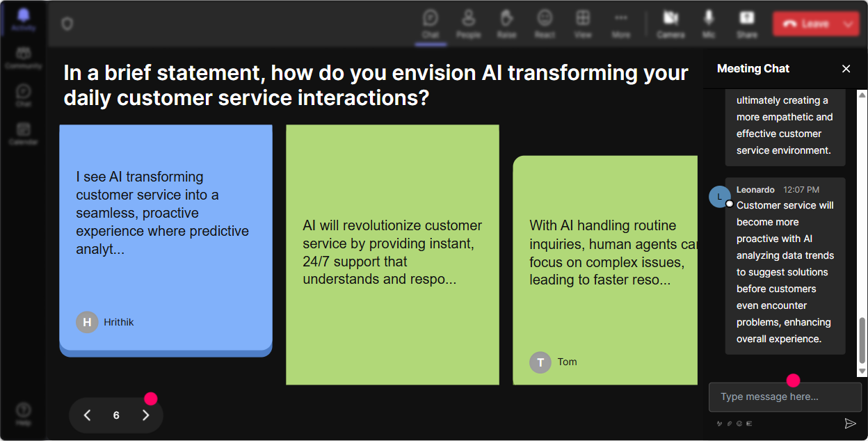The image size is (868, 441).
Task: Click the chat scrollbar down arrow
Action: (x=862, y=371)
